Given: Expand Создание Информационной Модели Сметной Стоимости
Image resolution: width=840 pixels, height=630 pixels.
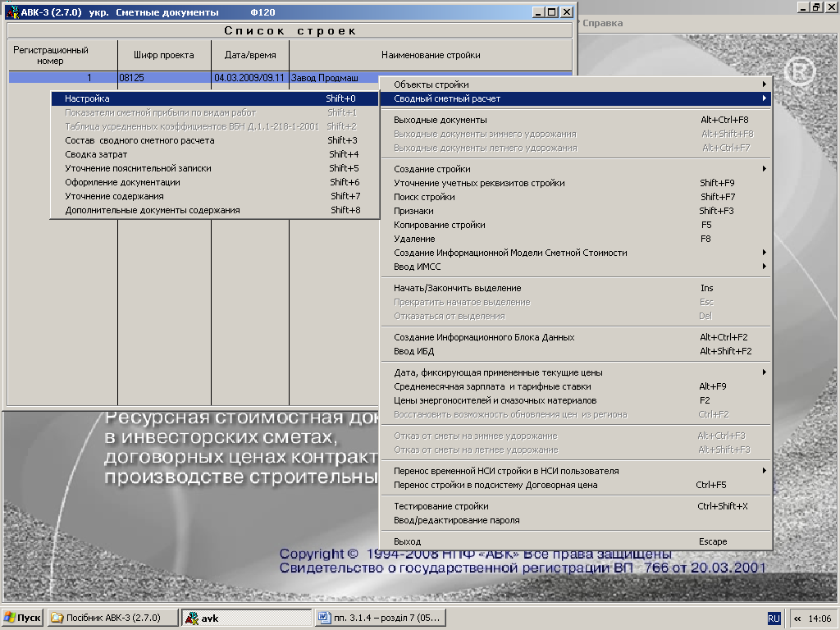Looking at the screenshot, I should click(x=576, y=253).
